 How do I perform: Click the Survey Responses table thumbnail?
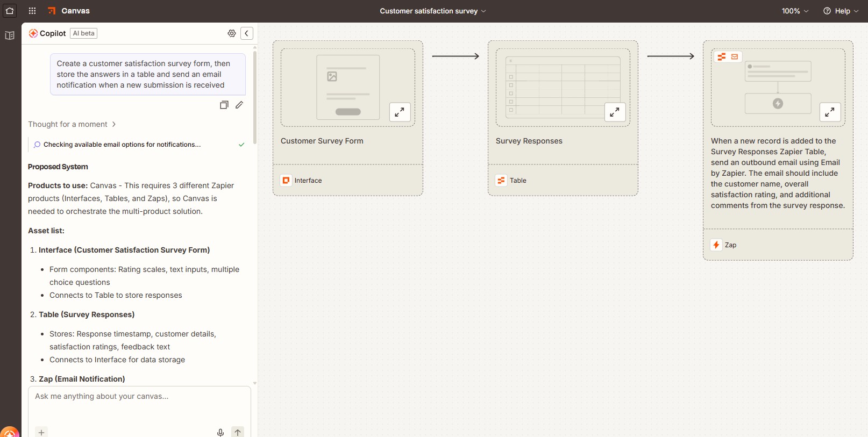[563, 88]
